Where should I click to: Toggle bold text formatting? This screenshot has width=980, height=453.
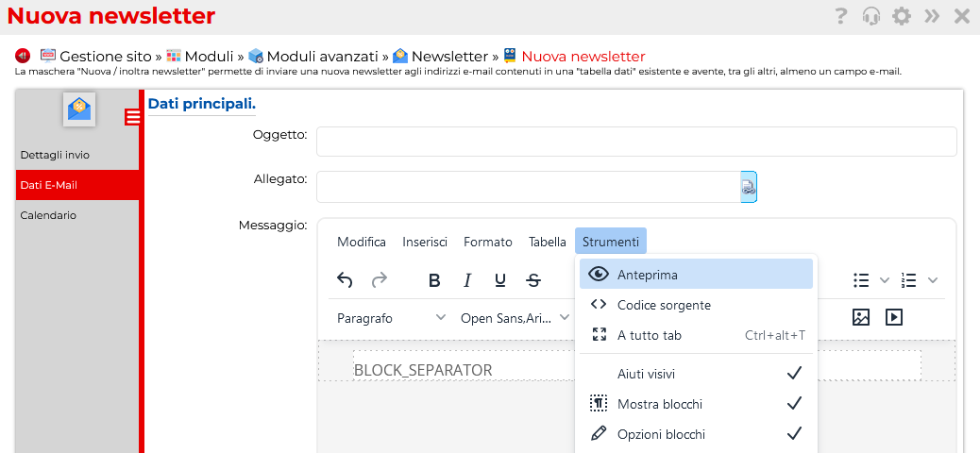[434, 280]
